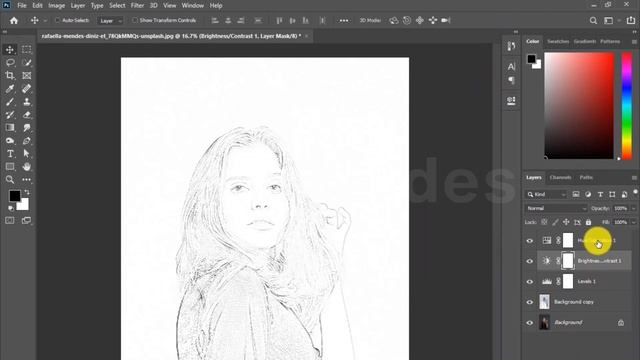Screen dimensions: 640x360
Task: Click the Home icon in options bar
Action: (x=14, y=20)
